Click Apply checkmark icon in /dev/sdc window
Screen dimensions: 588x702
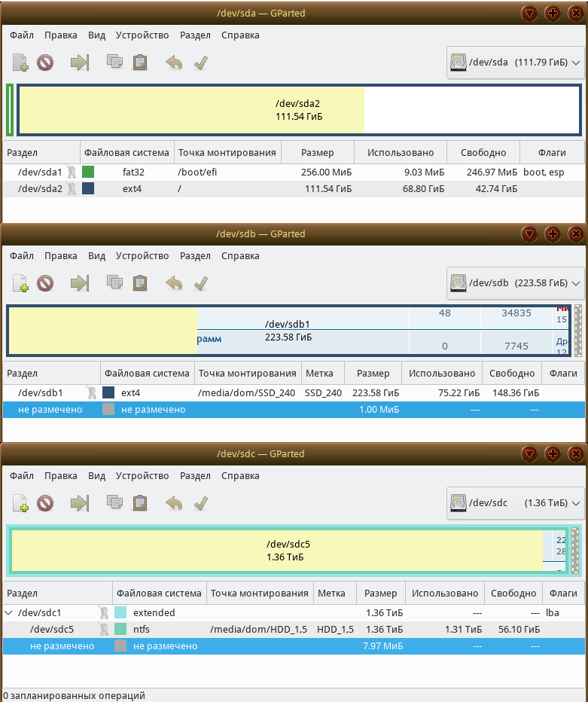point(201,504)
